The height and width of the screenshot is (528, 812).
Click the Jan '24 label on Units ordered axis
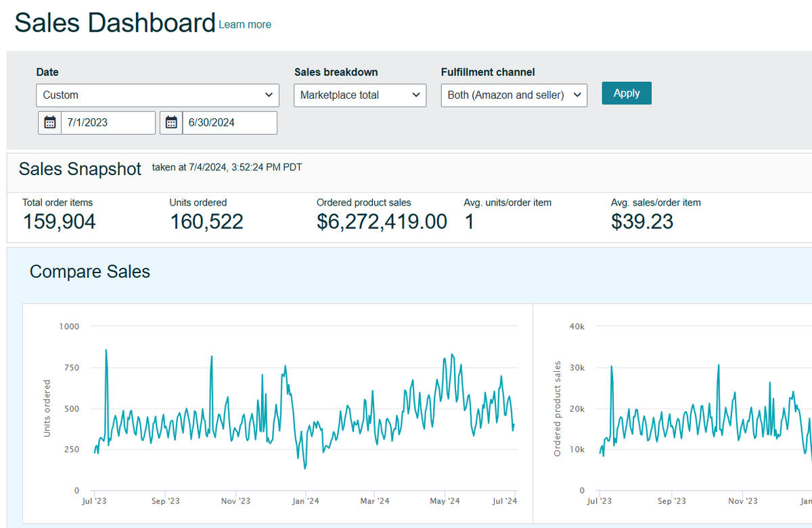pos(305,501)
